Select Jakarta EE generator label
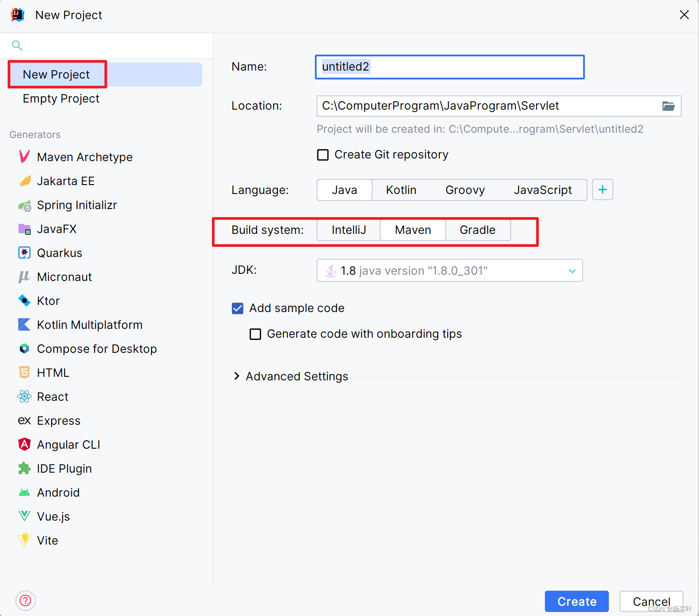The height and width of the screenshot is (616, 699). pos(66,181)
